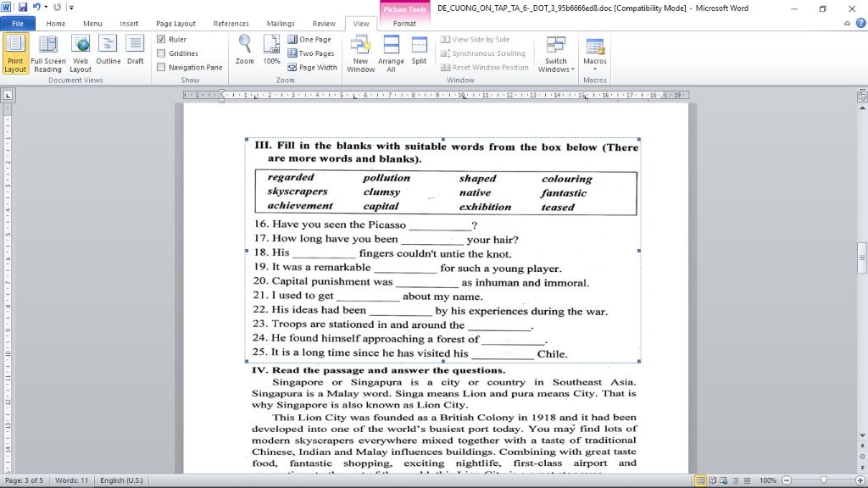Viewport: 868px width, 488px height.
Task: Click the Web Layout status bar icon
Action: (724, 480)
